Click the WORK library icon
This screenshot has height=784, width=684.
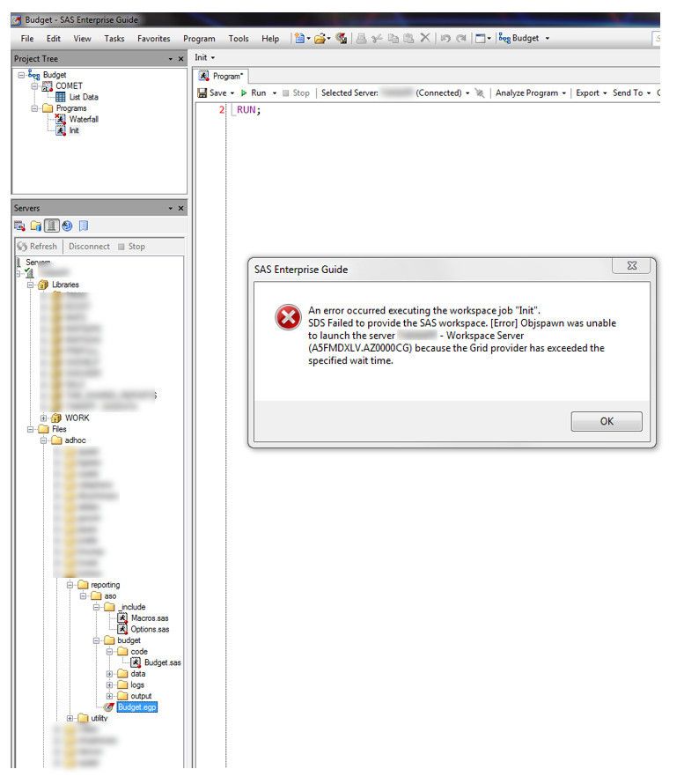coord(56,418)
